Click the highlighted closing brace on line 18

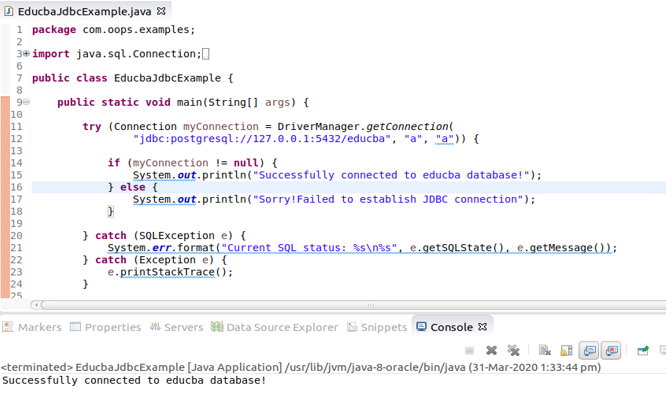click(111, 211)
